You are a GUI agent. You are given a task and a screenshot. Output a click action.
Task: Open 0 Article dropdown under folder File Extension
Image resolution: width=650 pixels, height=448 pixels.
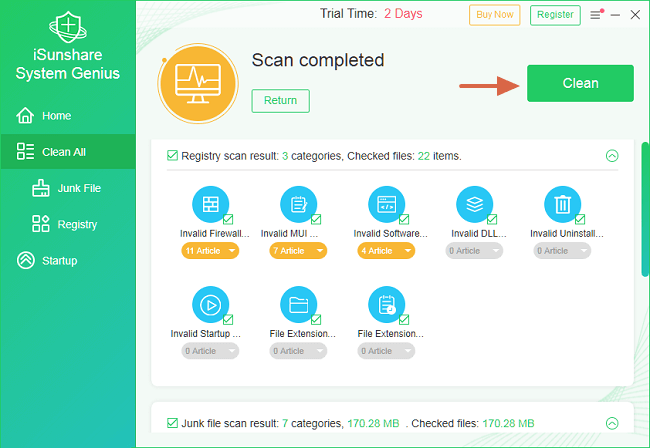pos(298,351)
